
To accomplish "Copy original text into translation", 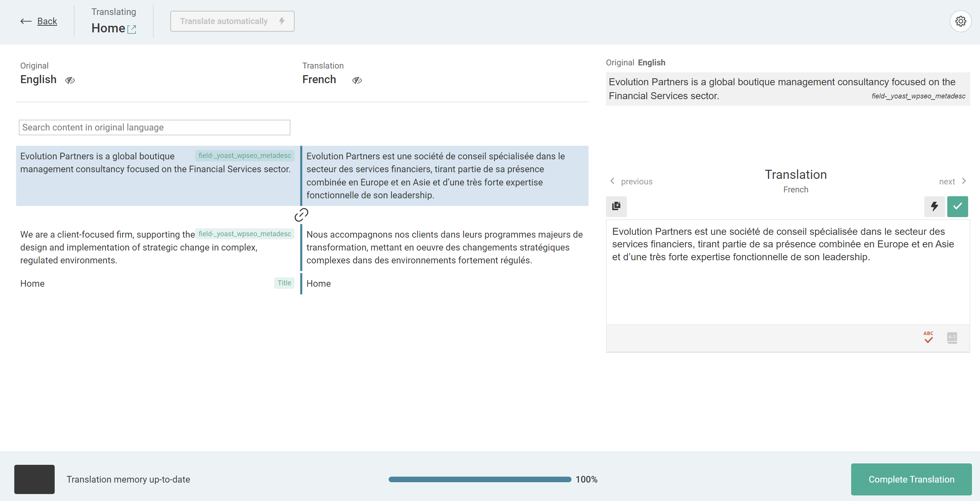I will coord(616,206).
